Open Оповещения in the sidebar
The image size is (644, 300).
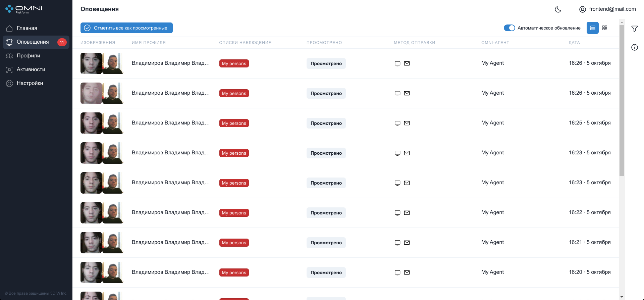(36, 42)
